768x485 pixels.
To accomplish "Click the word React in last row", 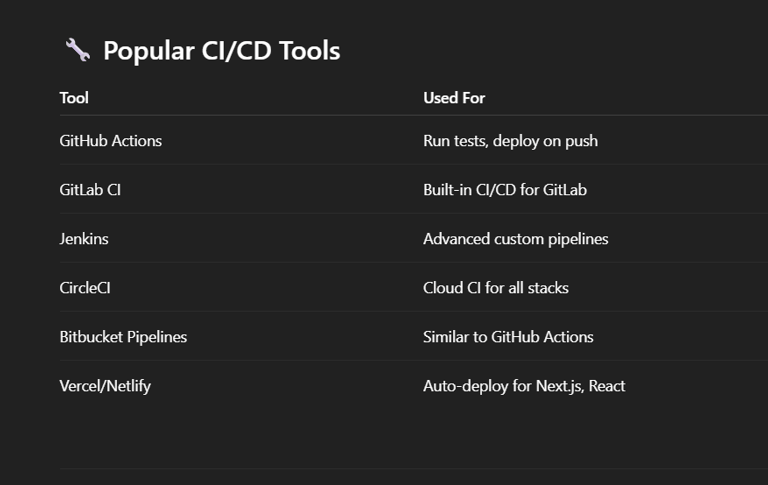I will tap(607, 386).
